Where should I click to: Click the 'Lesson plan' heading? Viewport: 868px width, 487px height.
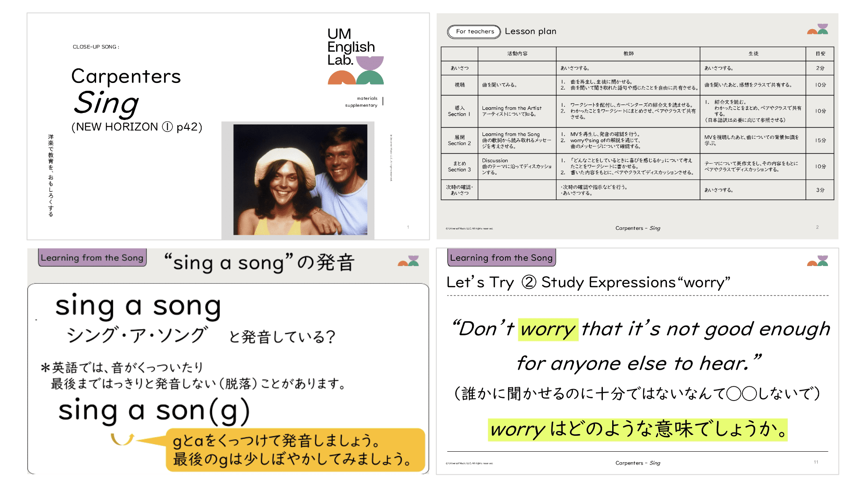530,31
